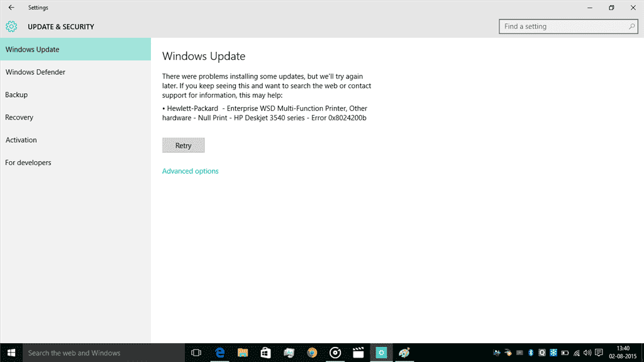
Task: Go back using the Settings back arrow
Action: click(x=11, y=8)
